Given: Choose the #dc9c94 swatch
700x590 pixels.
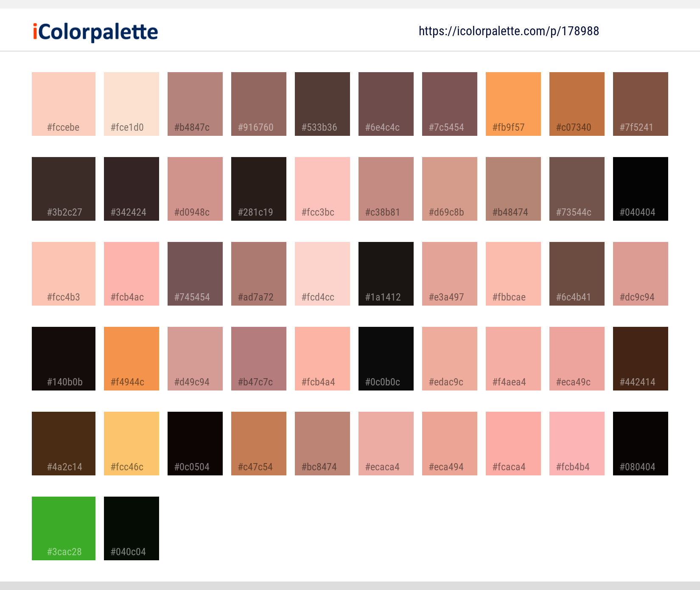Looking at the screenshot, I should pos(641,274).
